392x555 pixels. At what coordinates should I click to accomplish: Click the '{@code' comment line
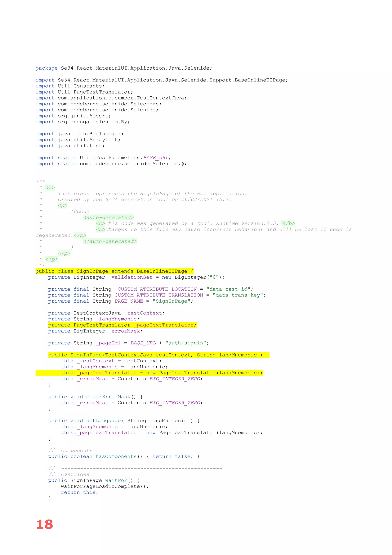[x=80, y=212]
